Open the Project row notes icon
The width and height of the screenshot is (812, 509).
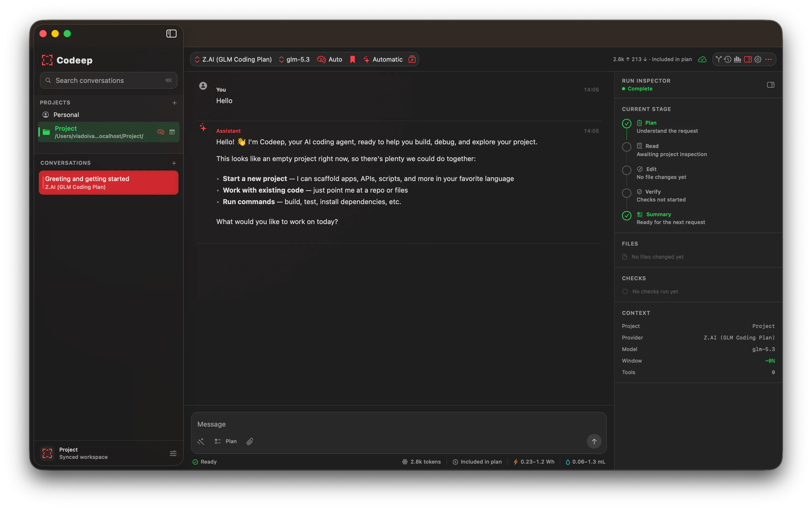click(x=172, y=132)
